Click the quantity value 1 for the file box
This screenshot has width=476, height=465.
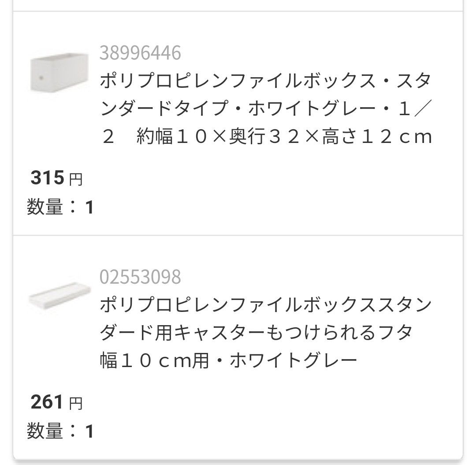[x=89, y=207]
